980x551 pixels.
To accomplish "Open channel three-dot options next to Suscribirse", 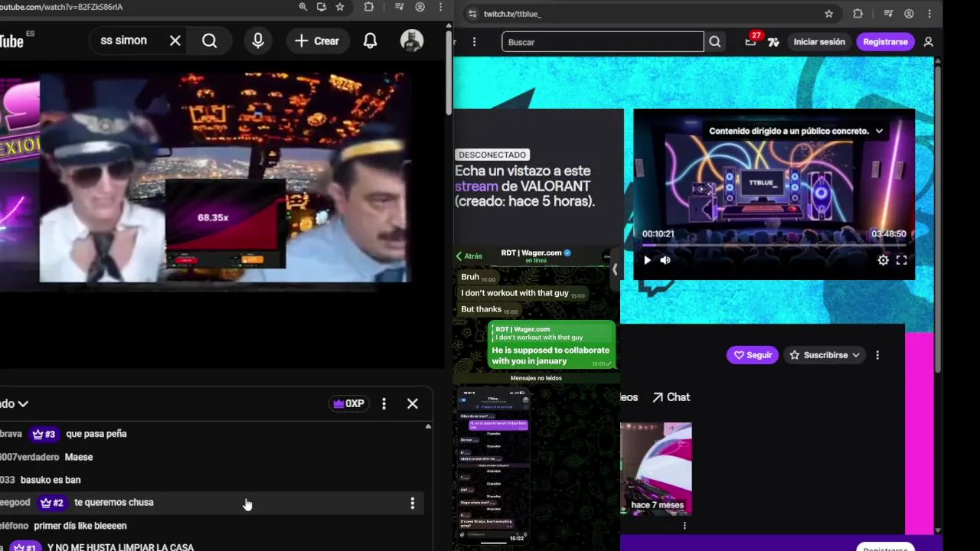I will point(877,355).
